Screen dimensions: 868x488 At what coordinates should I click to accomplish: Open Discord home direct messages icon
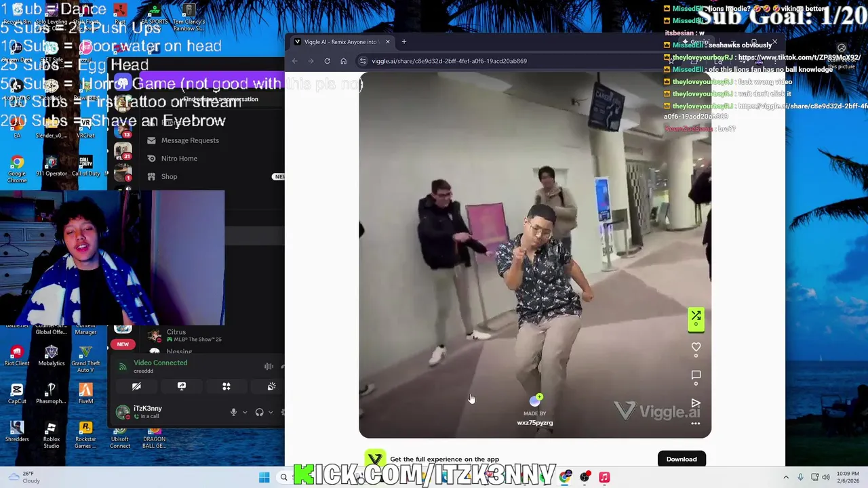pos(123,83)
